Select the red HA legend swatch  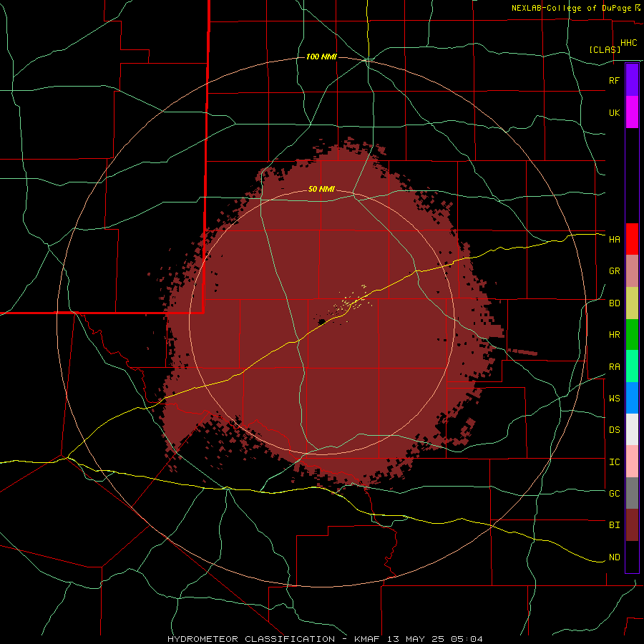pyautogui.click(x=632, y=239)
